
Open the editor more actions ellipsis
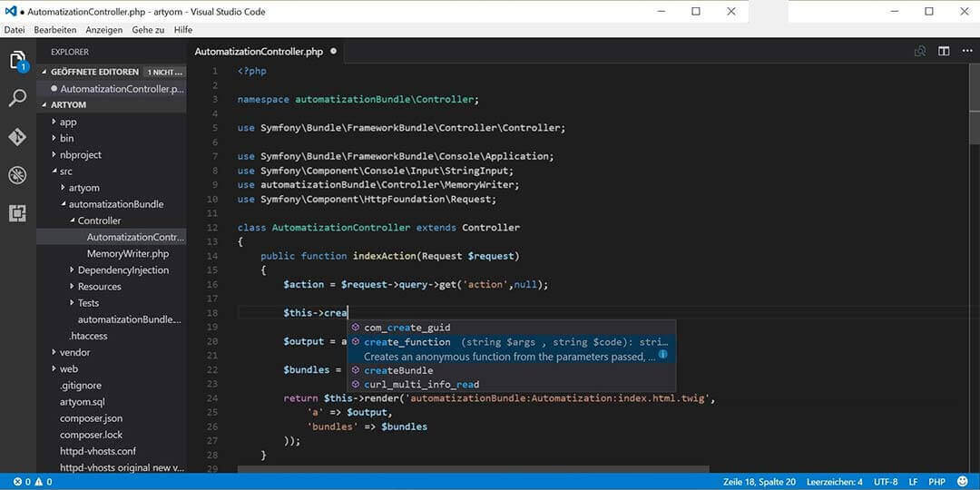[965, 52]
